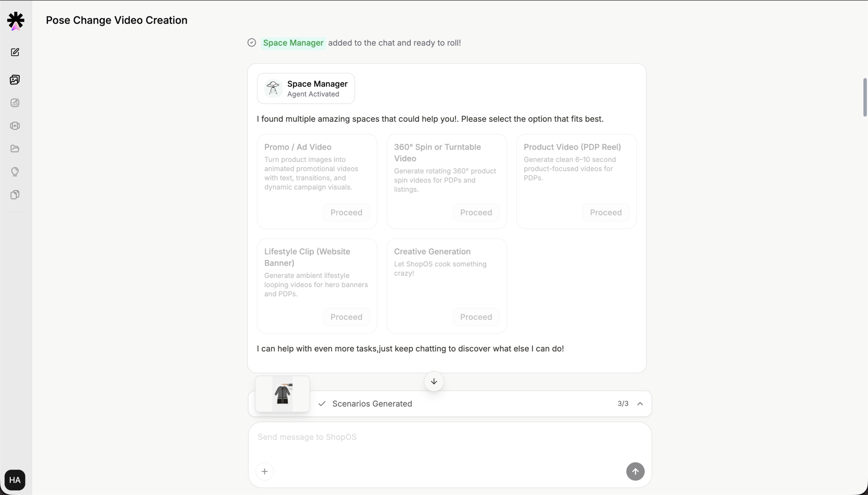Open the attachment plus button in message bar
Image resolution: width=868 pixels, height=495 pixels.
(x=265, y=471)
